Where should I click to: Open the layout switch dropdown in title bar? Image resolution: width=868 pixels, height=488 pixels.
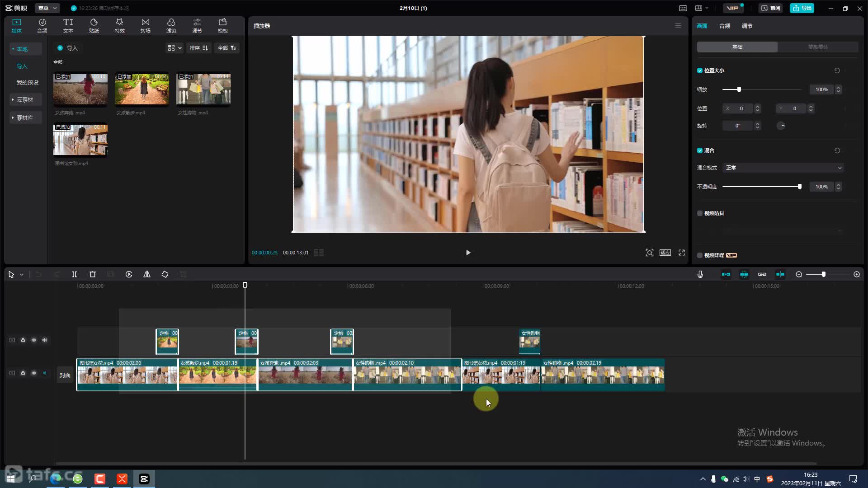[x=701, y=8]
